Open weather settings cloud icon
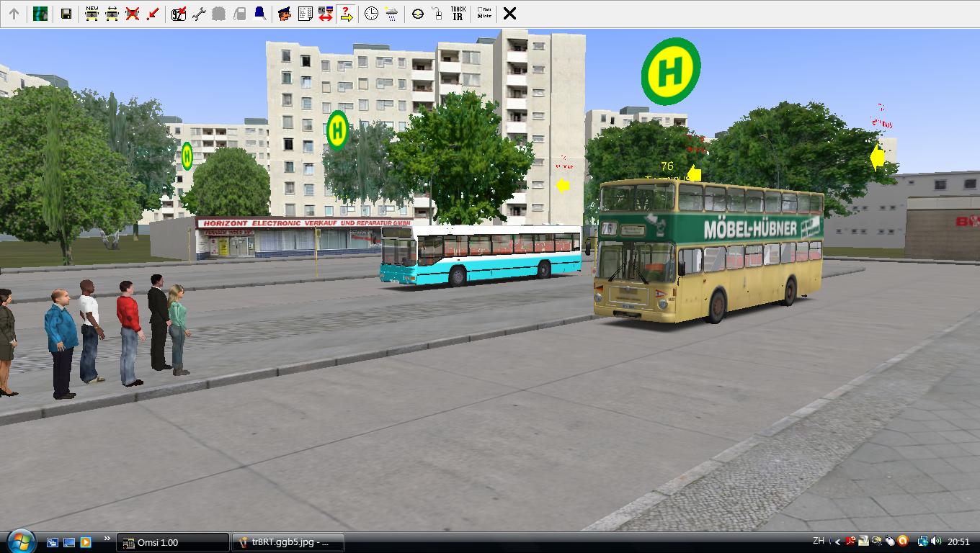Screen dimensions: 980x553 coord(391,14)
